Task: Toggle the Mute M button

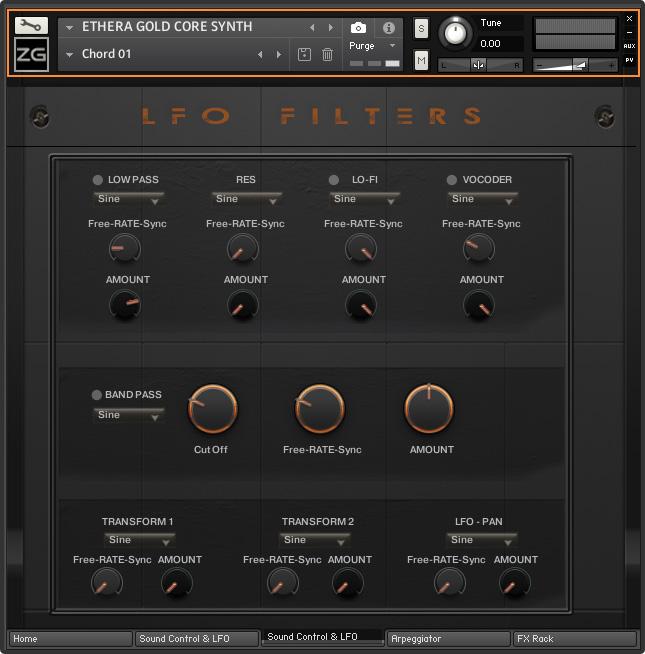Action: tap(421, 60)
